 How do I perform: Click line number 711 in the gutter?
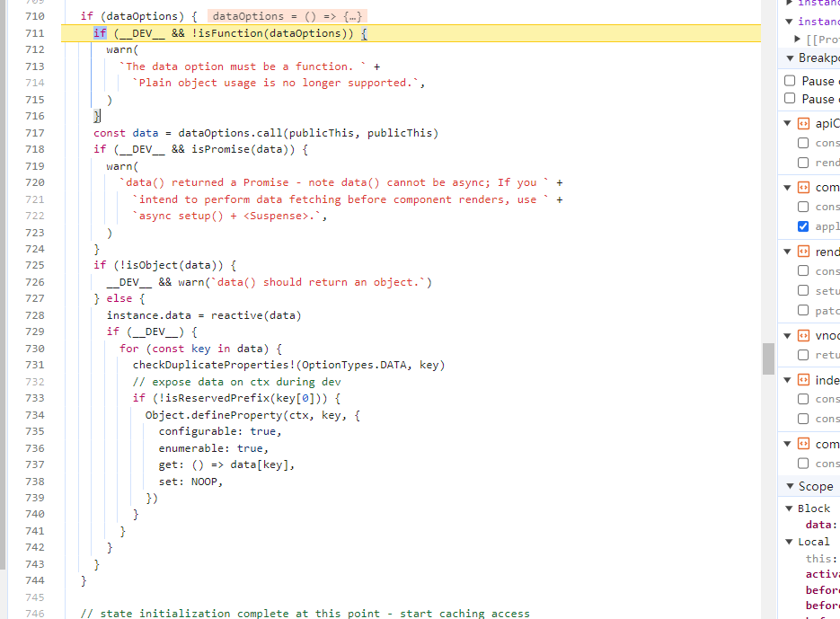(35, 33)
